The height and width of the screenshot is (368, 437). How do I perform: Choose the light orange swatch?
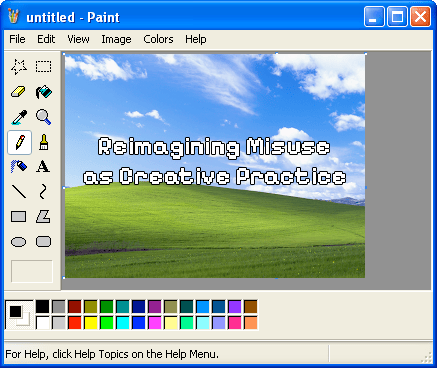point(251,323)
